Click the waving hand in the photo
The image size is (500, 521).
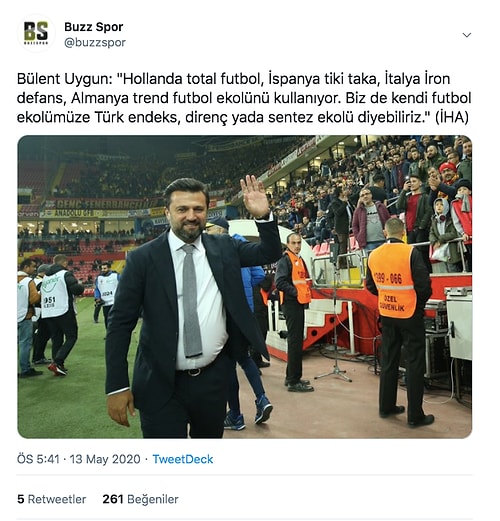tap(255, 197)
